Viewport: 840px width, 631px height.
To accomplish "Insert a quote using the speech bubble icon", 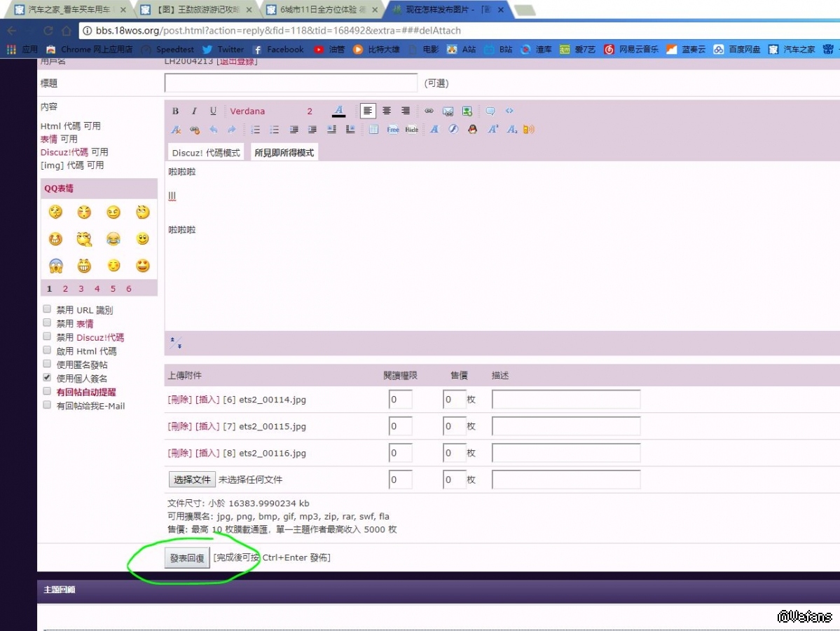I will coord(490,111).
